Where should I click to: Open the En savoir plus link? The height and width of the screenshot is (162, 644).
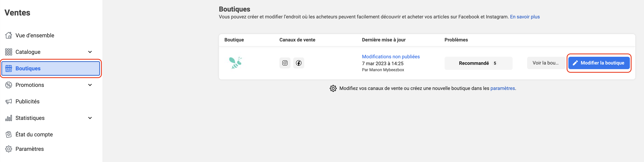tap(525, 17)
